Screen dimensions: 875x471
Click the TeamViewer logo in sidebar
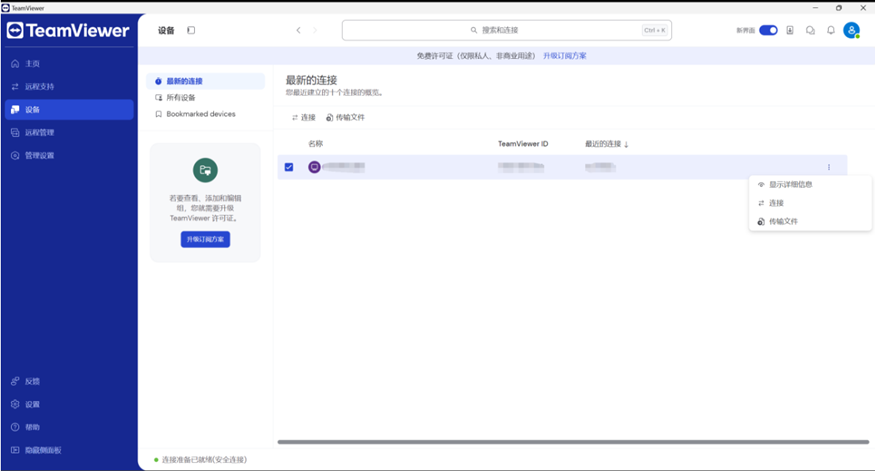pyautogui.click(x=68, y=30)
